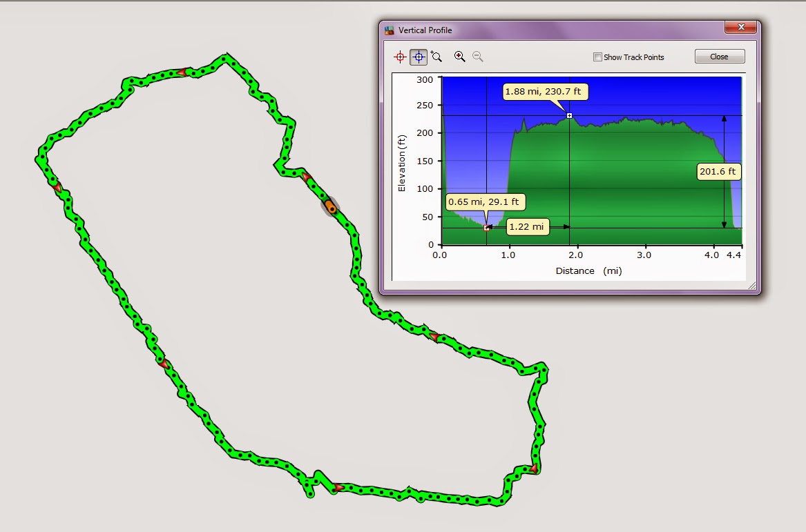Click the red square marker at 0.65 mi
Viewport: 806px width, 532px height.
pyautogui.click(x=486, y=228)
